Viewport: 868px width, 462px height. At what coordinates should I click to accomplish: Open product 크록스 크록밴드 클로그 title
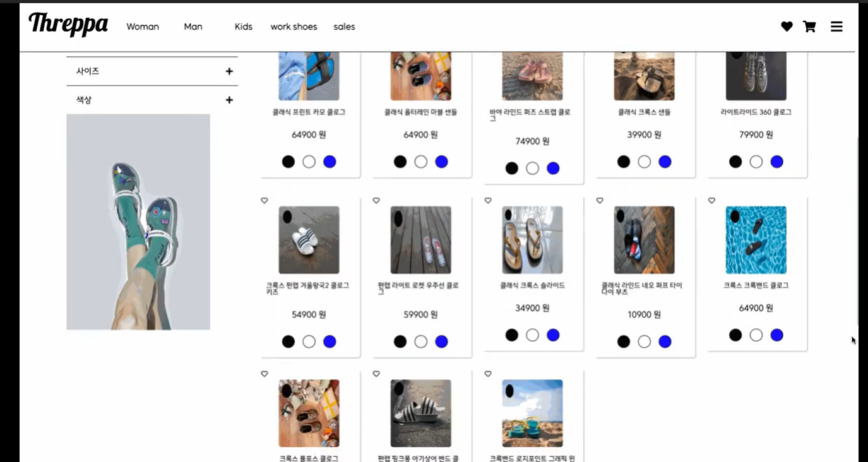756,286
